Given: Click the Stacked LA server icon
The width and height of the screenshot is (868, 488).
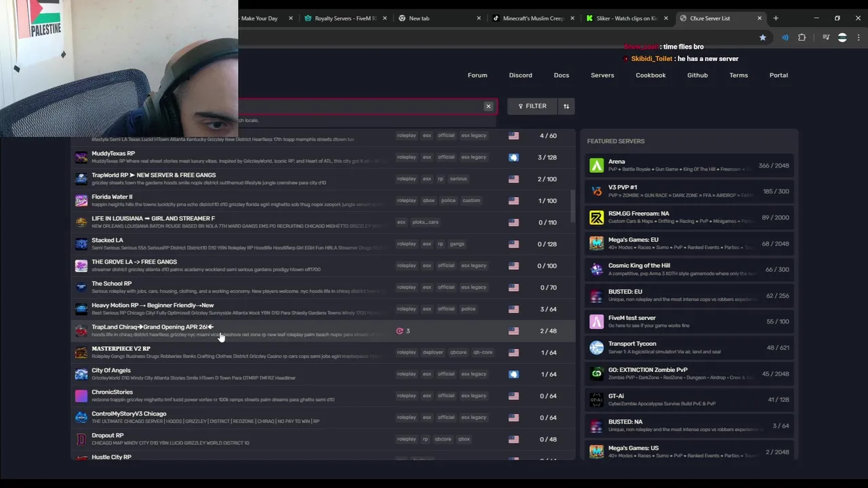Looking at the screenshot, I should [x=81, y=244].
